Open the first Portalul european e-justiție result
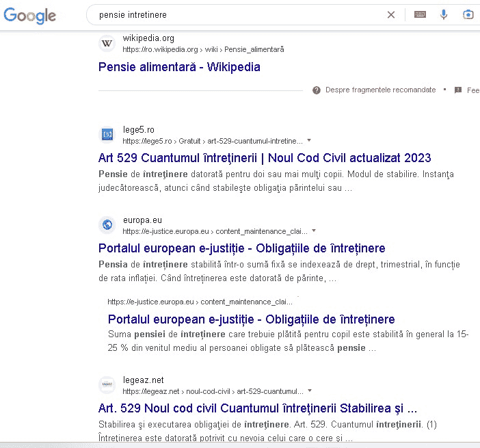This screenshot has width=480, height=448. coord(241,248)
